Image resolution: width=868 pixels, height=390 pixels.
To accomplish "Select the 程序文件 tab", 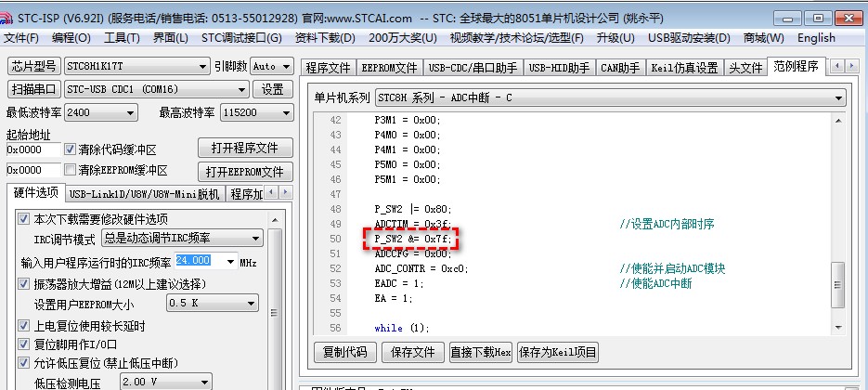I will (329, 68).
